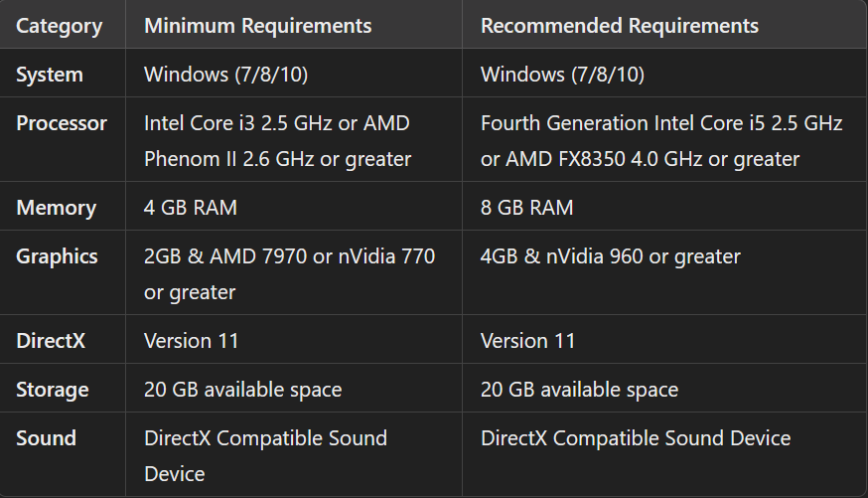Click the Intel Core i3 minimum processor cell

pos(277,141)
